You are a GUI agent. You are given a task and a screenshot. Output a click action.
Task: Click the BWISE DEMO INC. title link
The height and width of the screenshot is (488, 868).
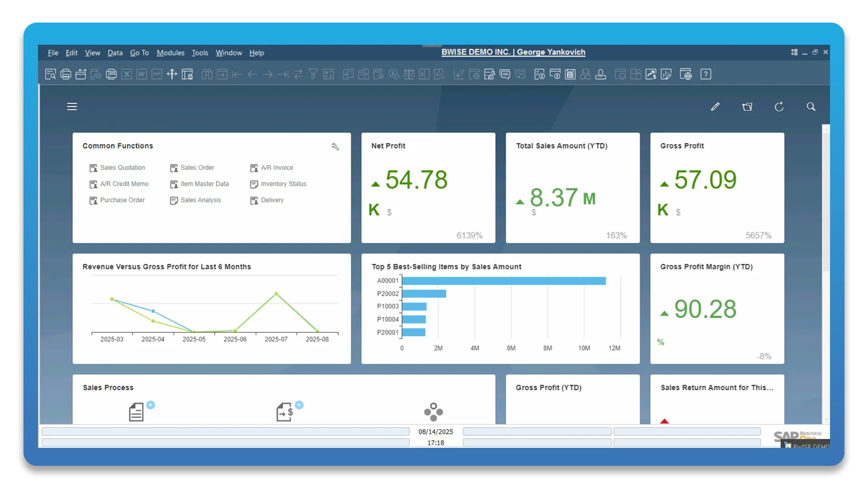click(513, 52)
